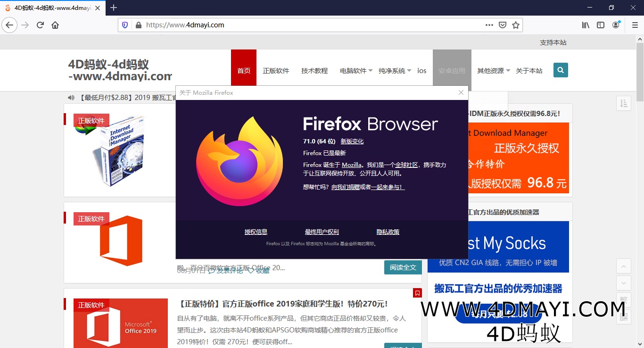Image resolution: width=644 pixels, height=348 pixels.
Task: Close the About Mozilla Firefox dialog
Action: pyautogui.click(x=461, y=92)
